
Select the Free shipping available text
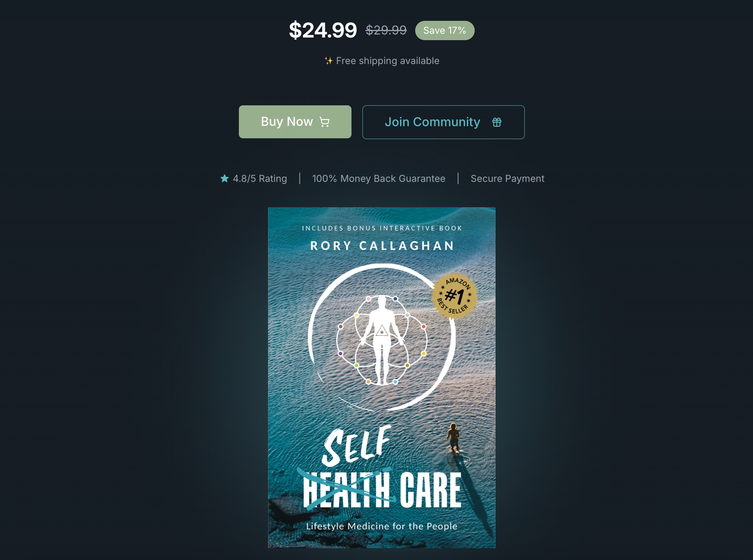coord(387,61)
